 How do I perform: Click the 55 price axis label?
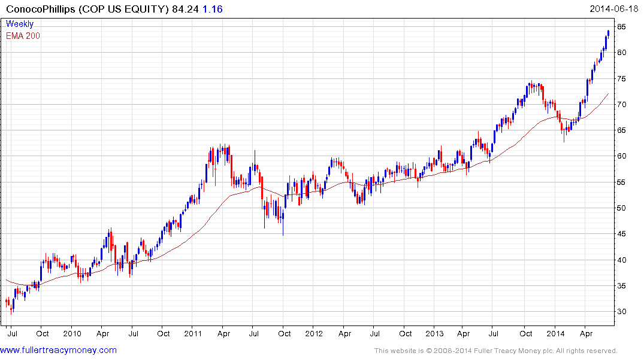(621, 182)
